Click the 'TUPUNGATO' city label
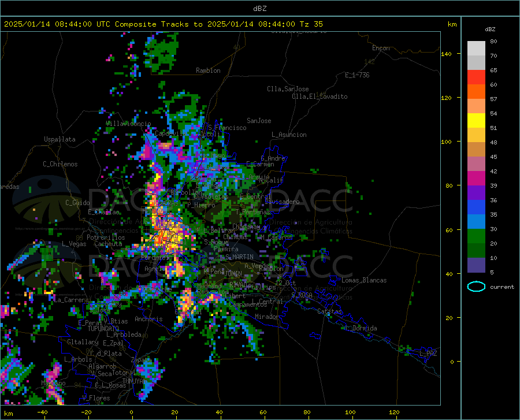This screenshot has height=420, width=520. click(x=103, y=329)
